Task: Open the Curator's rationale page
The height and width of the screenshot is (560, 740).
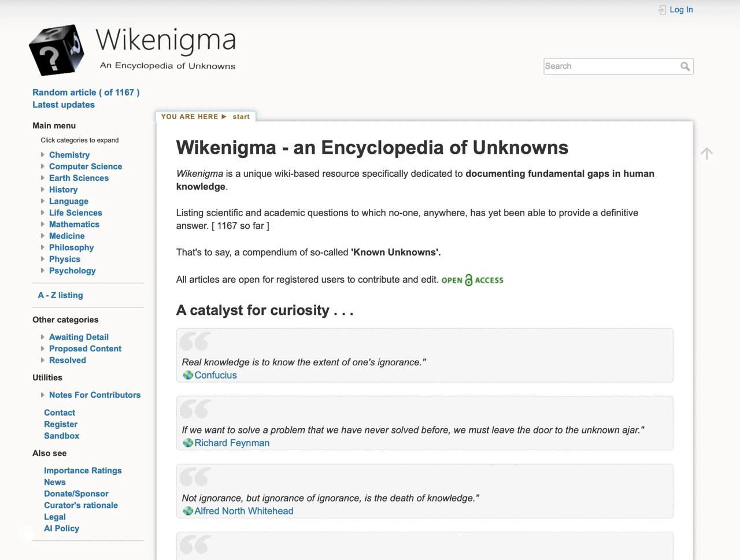Action: pyautogui.click(x=80, y=505)
